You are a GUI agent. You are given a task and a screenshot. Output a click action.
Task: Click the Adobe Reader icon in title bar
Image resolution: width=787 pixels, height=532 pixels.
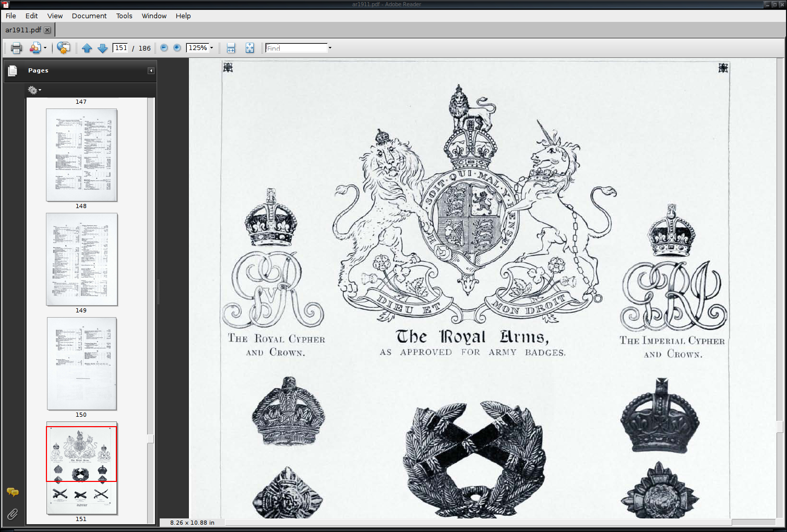click(x=5, y=4)
